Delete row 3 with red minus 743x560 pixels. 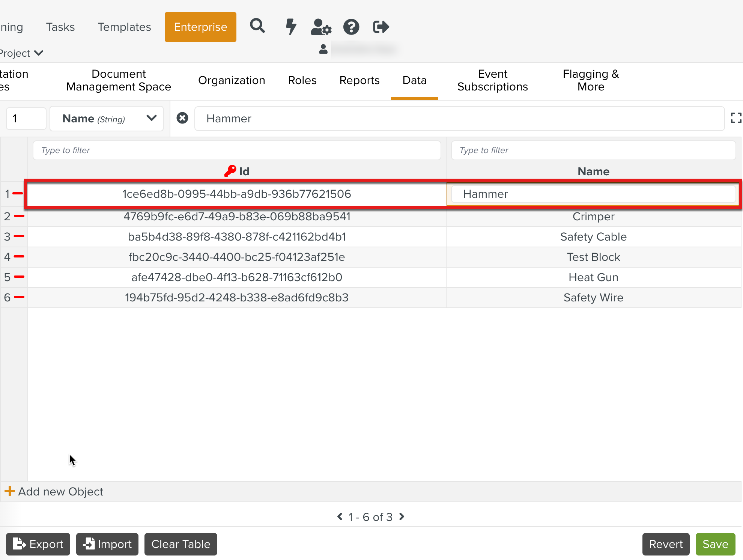(x=19, y=236)
